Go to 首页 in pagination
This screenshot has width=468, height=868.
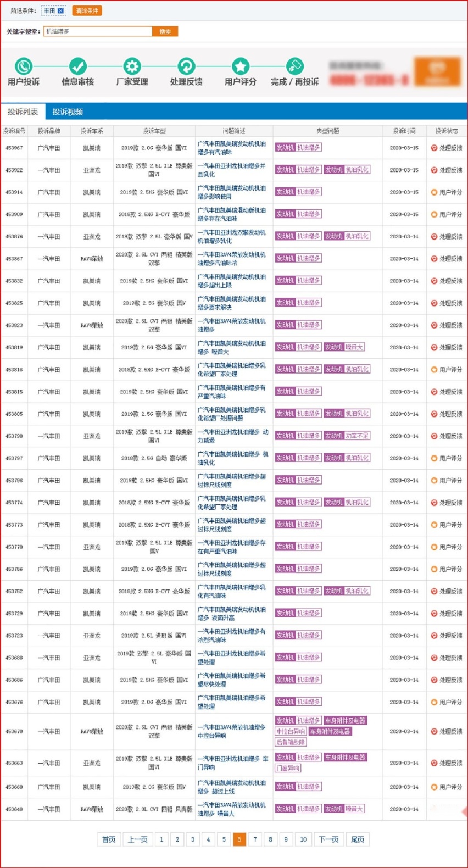[x=109, y=839]
